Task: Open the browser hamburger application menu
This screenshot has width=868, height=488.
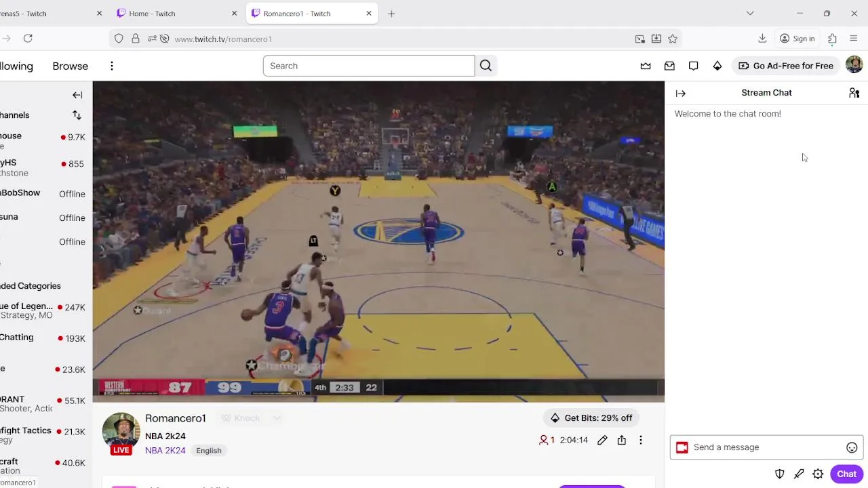Action: pyautogui.click(x=854, y=39)
